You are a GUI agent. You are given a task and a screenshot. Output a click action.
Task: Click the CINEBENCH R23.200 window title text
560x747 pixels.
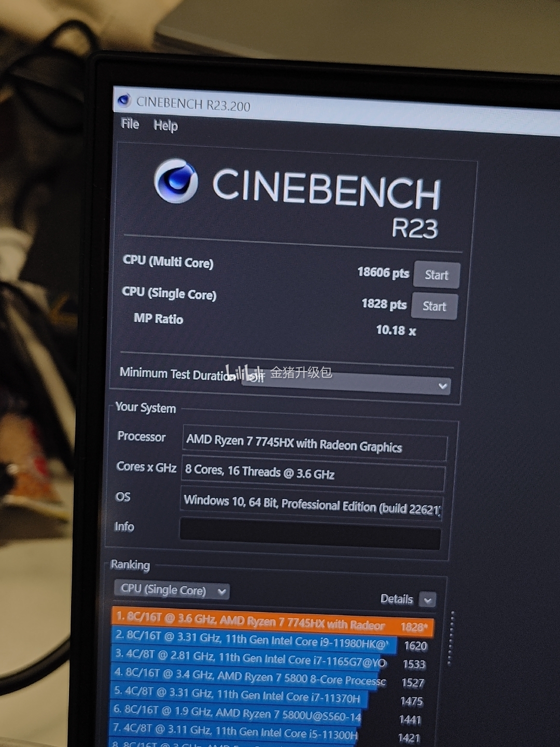point(193,104)
